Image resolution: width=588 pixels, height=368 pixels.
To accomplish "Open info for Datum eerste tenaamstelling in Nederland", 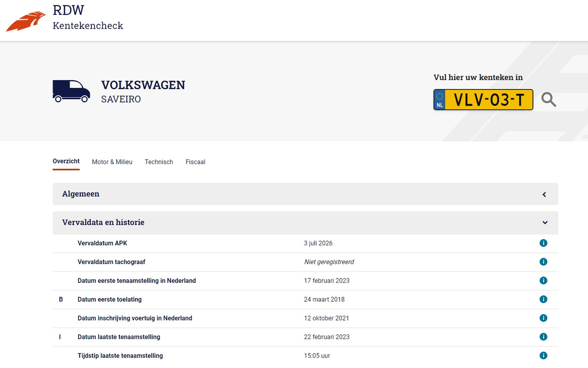I will [x=543, y=281].
